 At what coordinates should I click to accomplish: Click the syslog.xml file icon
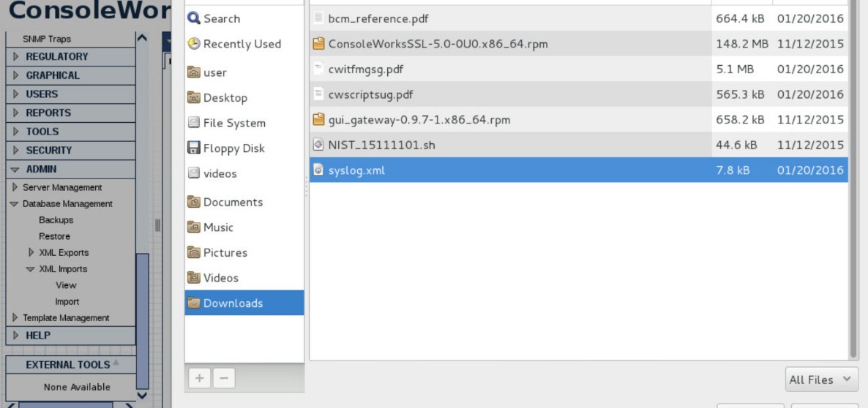[318, 170]
